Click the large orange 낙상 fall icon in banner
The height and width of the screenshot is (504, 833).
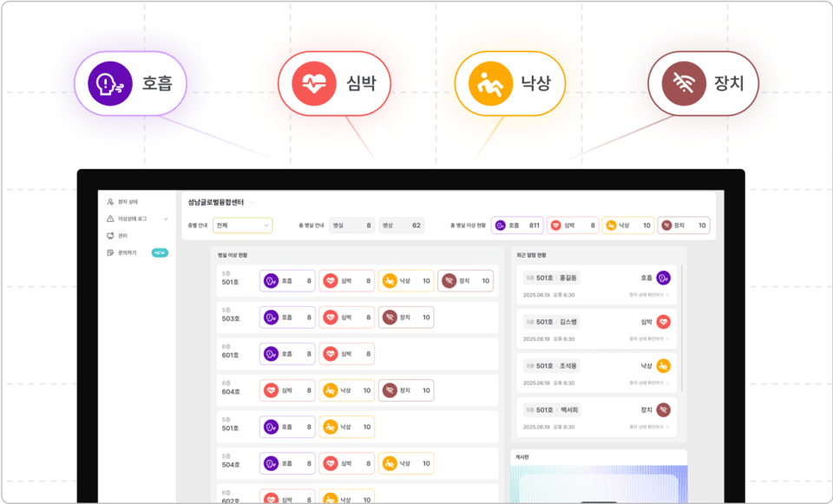490,83
